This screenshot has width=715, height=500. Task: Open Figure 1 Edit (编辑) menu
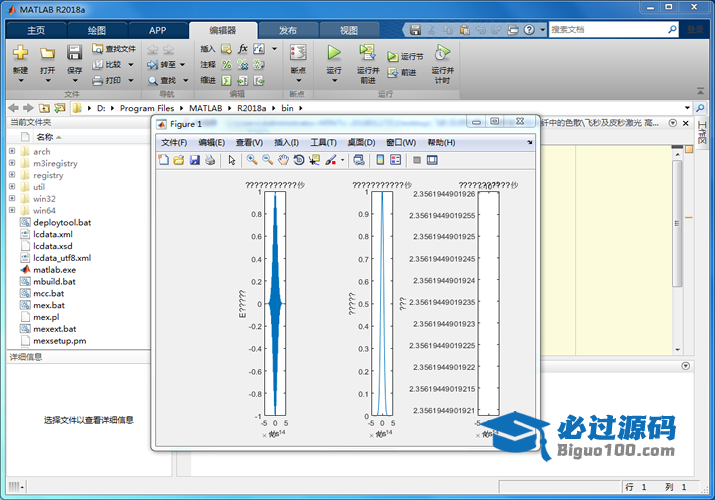coord(212,143)
